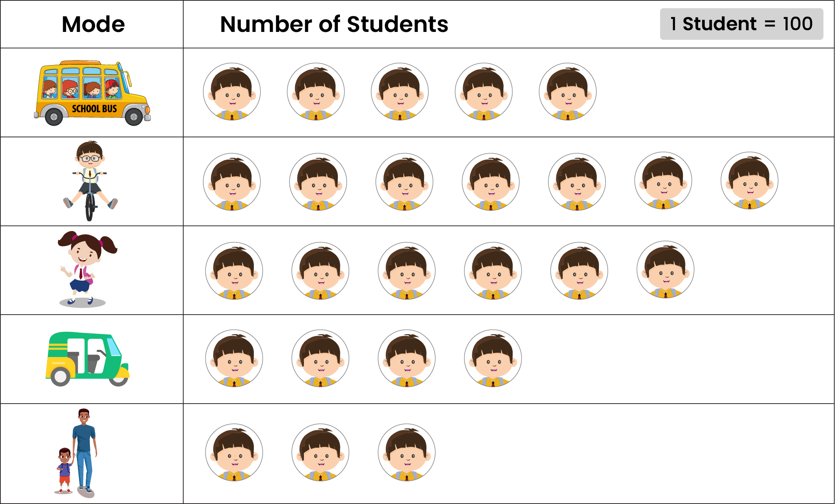Click the fourth student face in bicycle row
835x504 pixels.
(x=490, y=182)
